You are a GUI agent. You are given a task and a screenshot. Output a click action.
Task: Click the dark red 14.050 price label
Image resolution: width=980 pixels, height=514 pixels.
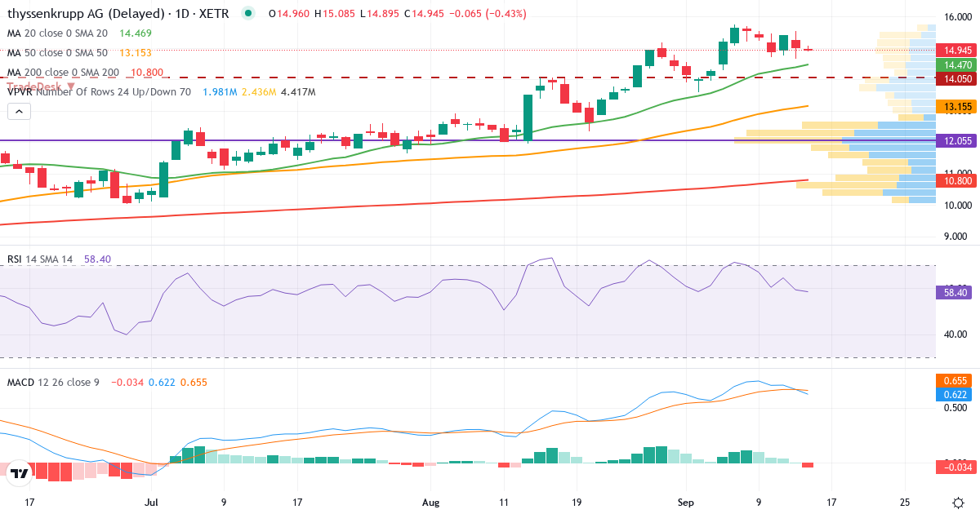pyautogui.click(x=956, y=79)
